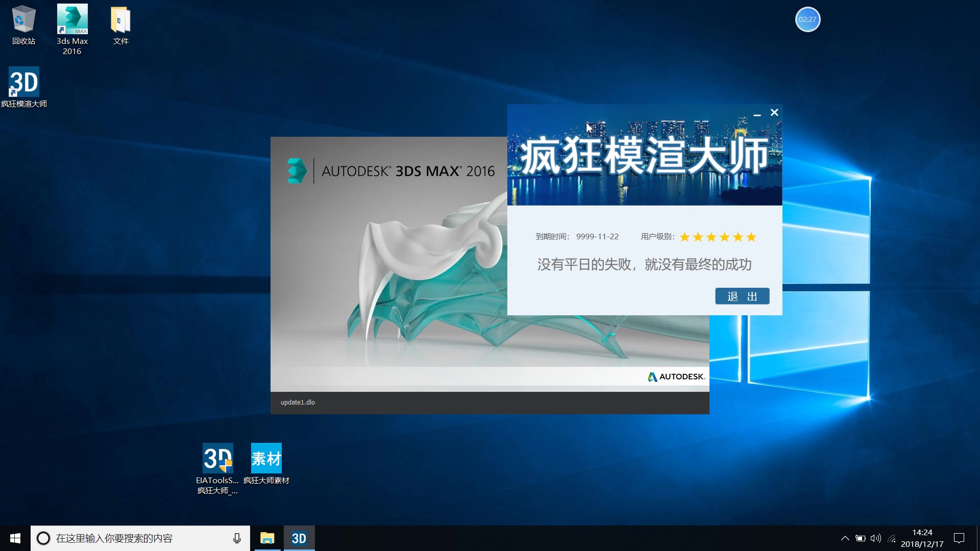Click the microphone icon in the search box
980x551 pixels.
(x=237, y=538)
